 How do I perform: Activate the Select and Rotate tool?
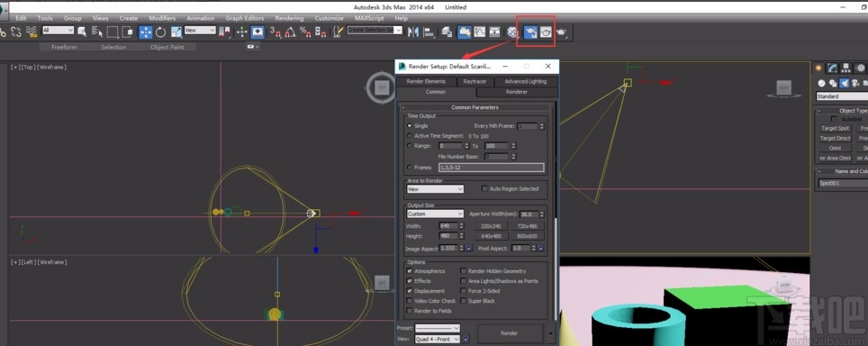(160, 32)
